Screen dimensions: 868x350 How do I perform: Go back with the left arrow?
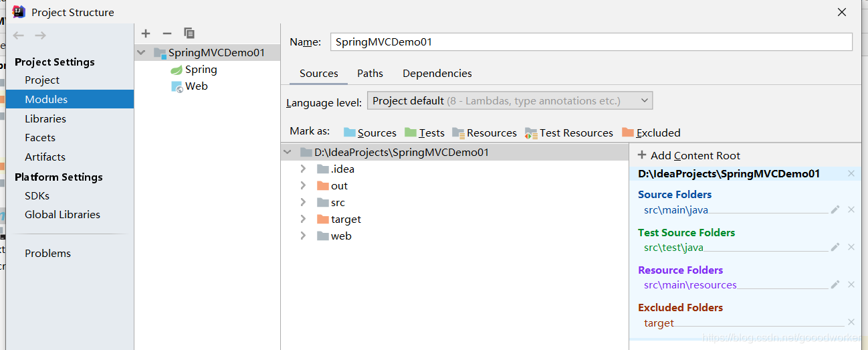[x=19, y=35]
